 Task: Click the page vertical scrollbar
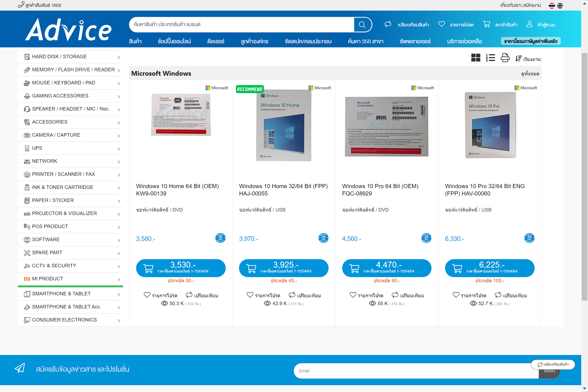click(x=584, y=177)
